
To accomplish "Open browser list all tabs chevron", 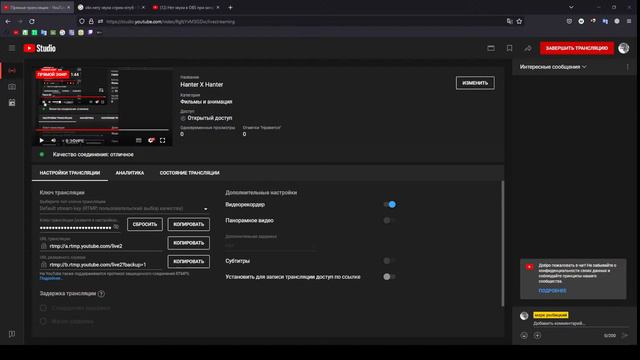I will click(x=571, y=7).
